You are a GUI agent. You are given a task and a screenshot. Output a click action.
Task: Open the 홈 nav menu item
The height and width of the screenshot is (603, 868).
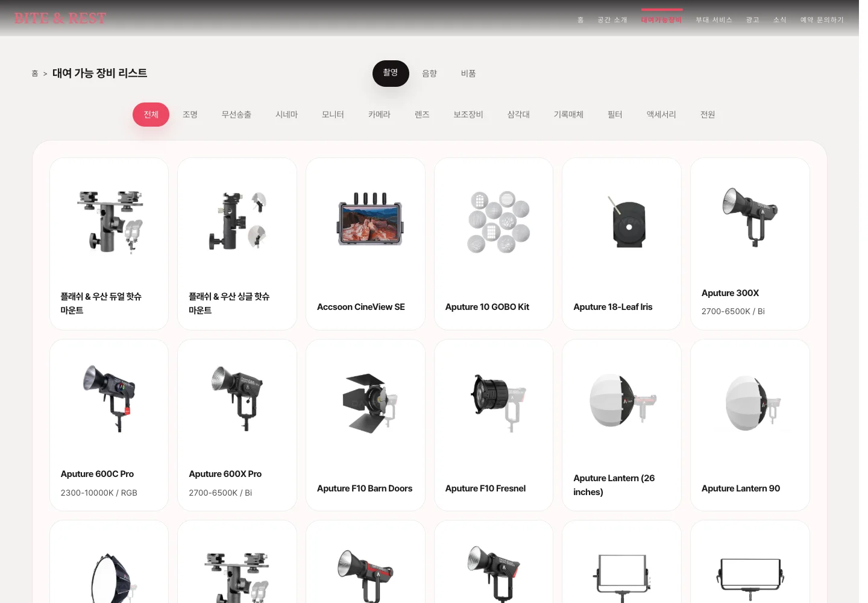tap(580, 20)
